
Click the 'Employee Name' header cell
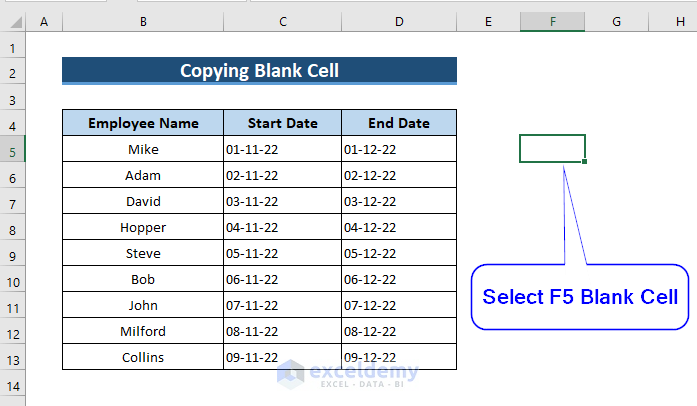[x=143, y=123]
